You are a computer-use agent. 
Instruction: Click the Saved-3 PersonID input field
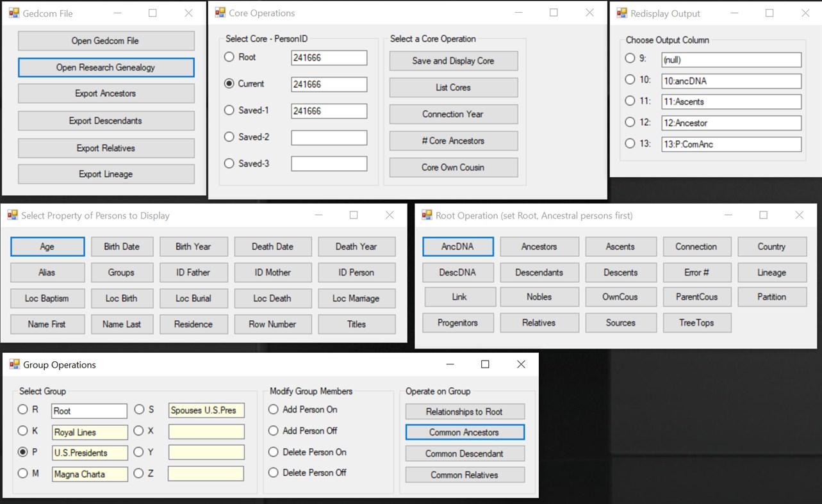pyautogui.click(x=329, y=163)
